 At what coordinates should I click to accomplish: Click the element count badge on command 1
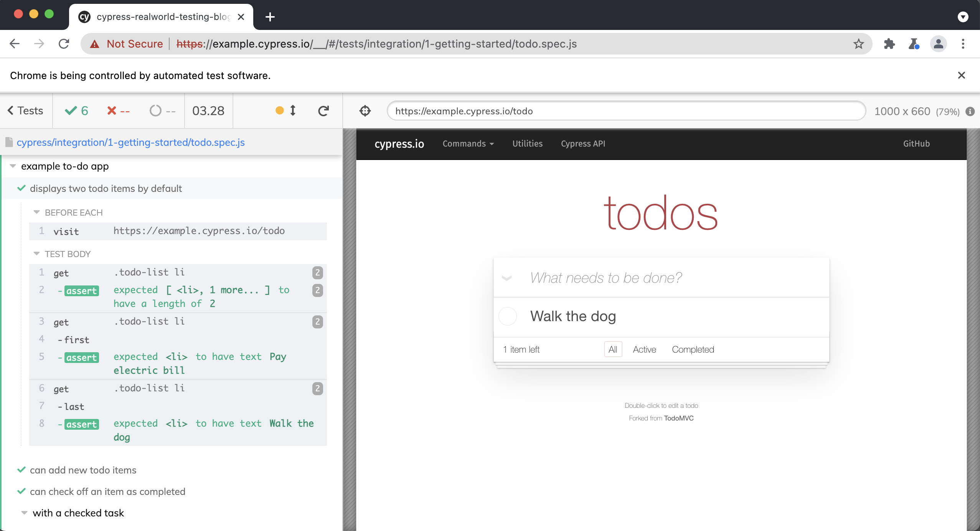(317, 272)
